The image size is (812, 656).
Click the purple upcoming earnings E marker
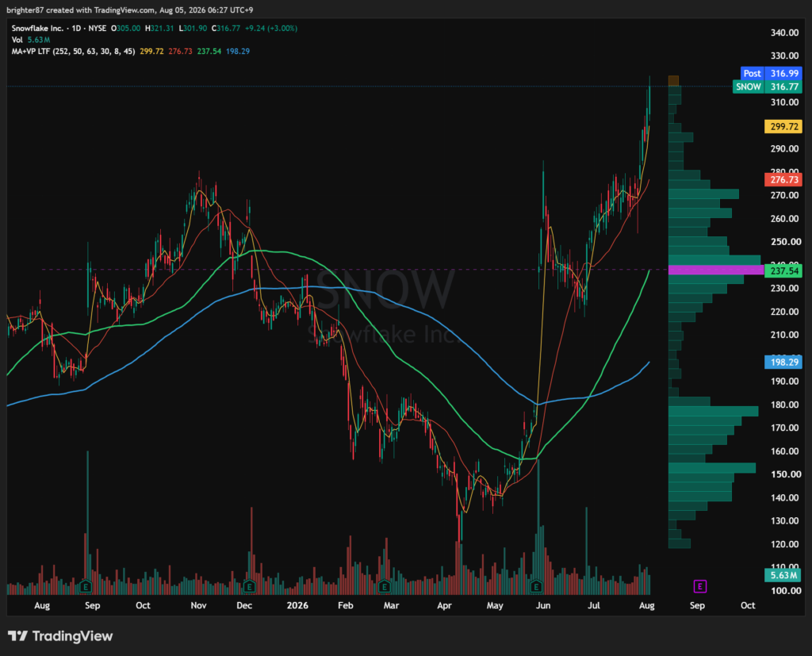[x=700, y=586]
